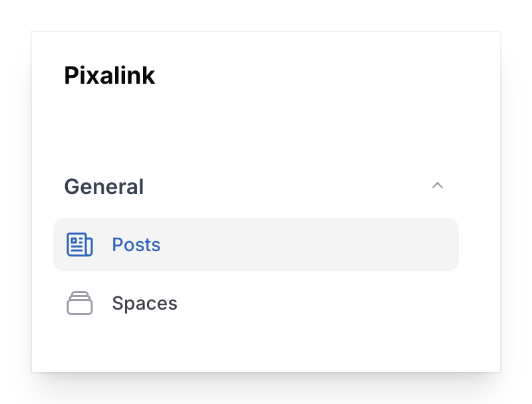This screenshot has width=532, height=404.
Task: Open the Spaces page
Action: pyautogui.click(x=144, y=303)
